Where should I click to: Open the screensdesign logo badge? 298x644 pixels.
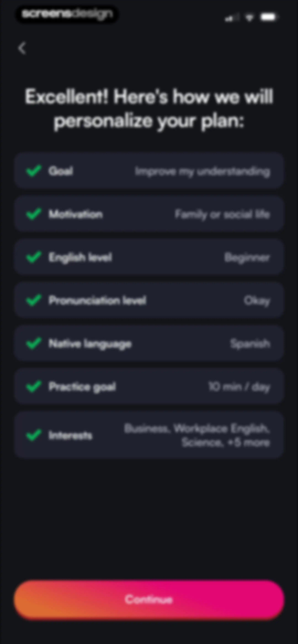(67, 14)
